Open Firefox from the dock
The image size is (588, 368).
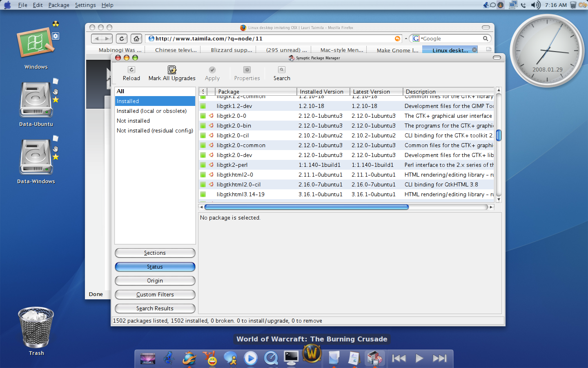click(x=189, y=359)
